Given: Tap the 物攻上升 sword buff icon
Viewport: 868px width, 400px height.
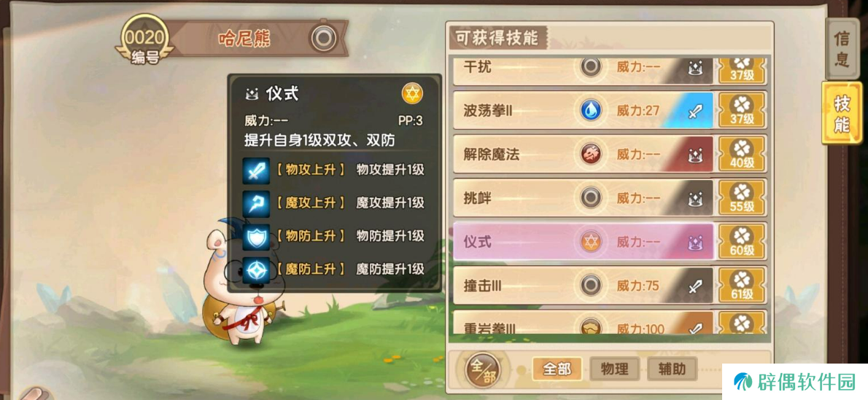Looking at the screenshot, I should click(x=256, y=170).
